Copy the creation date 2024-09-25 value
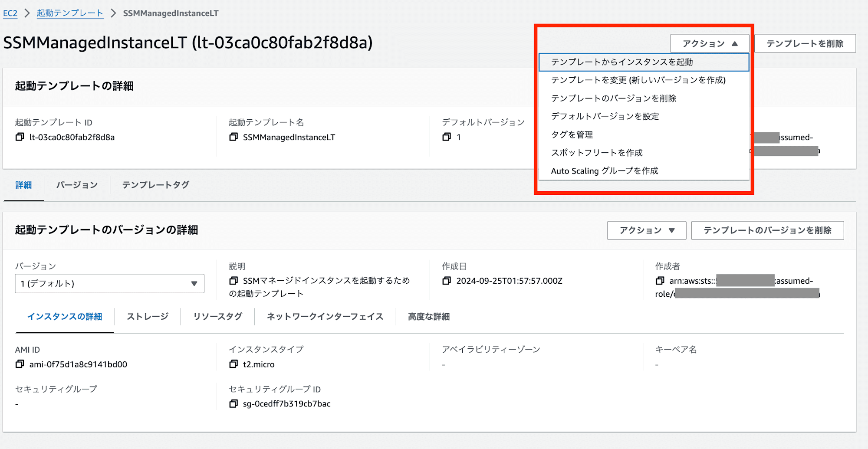Image resolution: width=868 pixels, height=449 pixels. (447, 281)
